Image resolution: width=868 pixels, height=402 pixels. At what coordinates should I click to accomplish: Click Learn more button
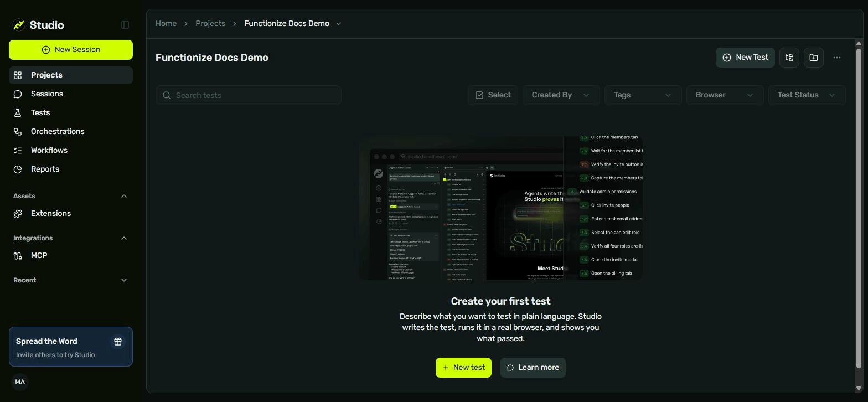pos(533,368)
